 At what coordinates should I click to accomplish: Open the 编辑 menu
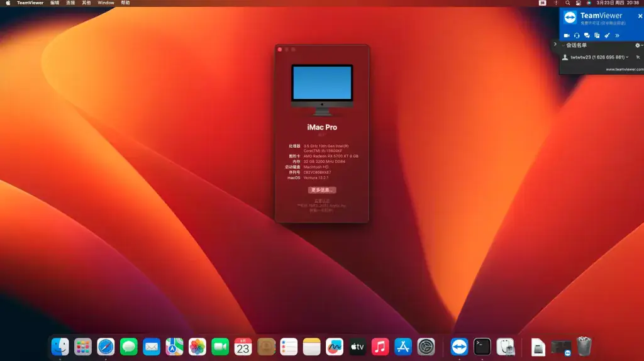[55, 3]
